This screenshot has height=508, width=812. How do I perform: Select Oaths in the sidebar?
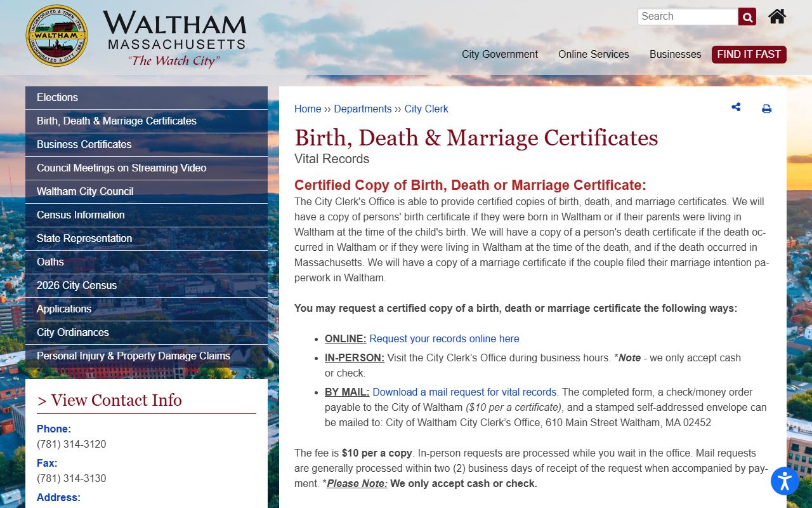(147, 262)
